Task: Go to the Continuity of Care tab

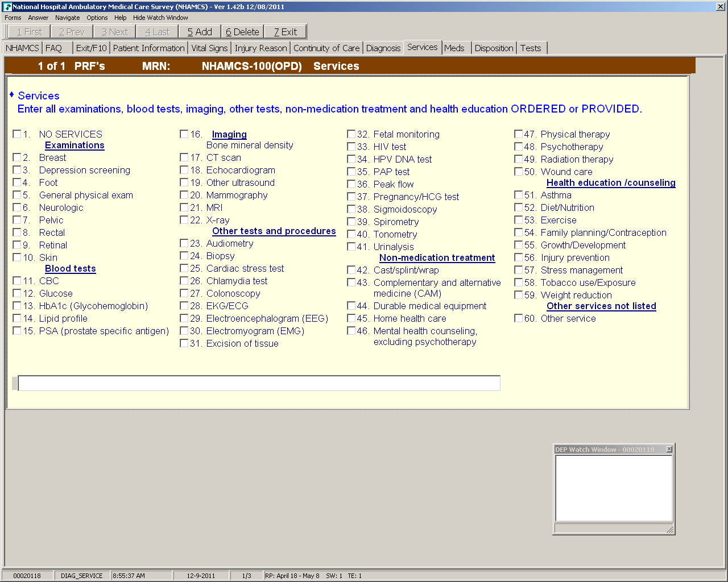Action: click(326, 48)
